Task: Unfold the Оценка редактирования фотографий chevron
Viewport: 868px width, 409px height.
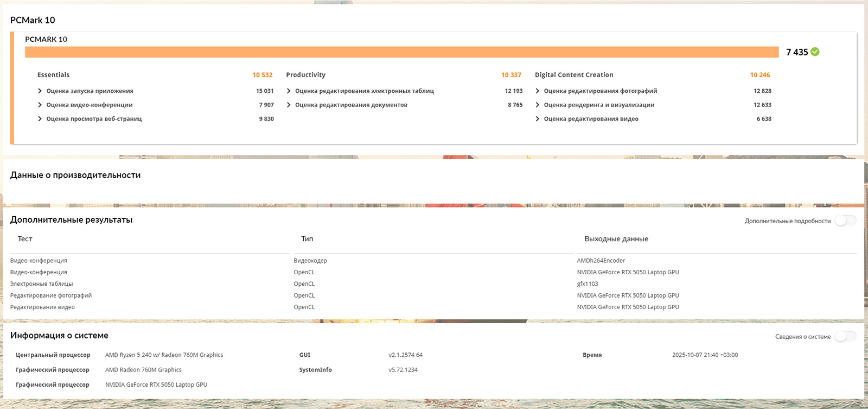Action: [x=538, y=91]
